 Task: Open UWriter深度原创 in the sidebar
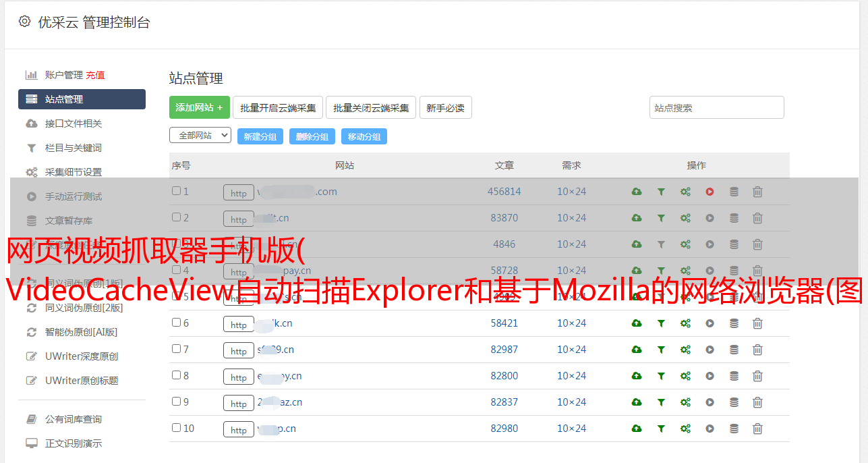click(x=82, y=356)
